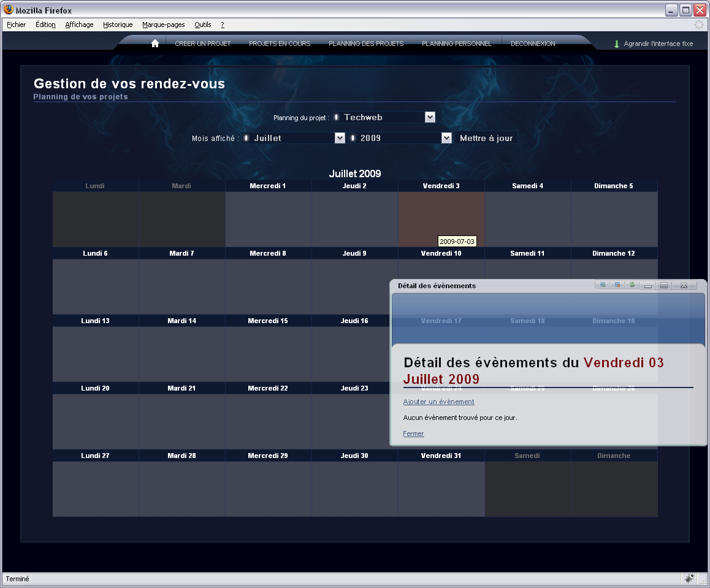This screenshot has height=588, width=710.
Task: Open the Historique menu
Action: [x=118, y=25]
